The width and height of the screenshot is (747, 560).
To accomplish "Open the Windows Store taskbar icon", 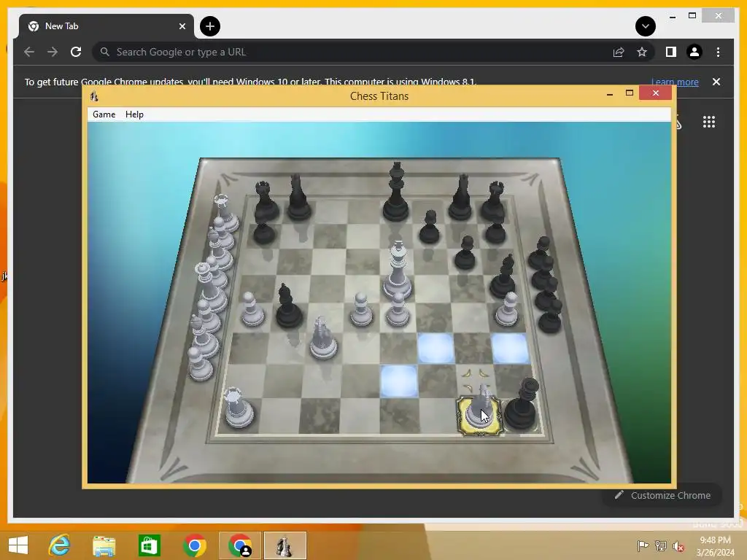I will [x=149, y=545].
